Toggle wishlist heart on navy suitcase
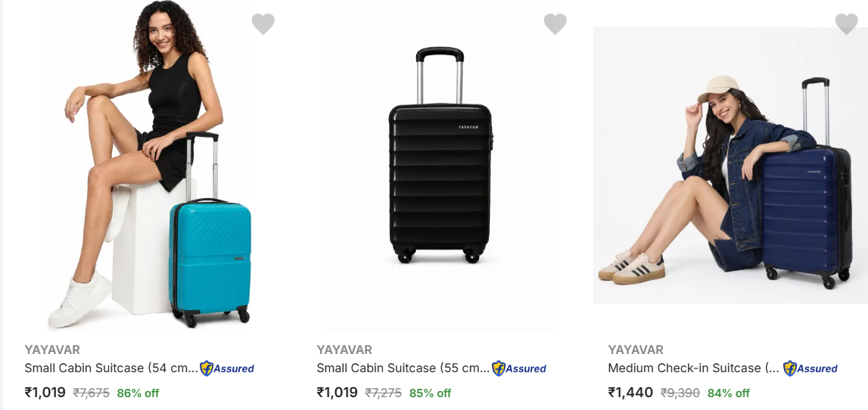Viewport: 868px width, 410px height. pos(846,23)
